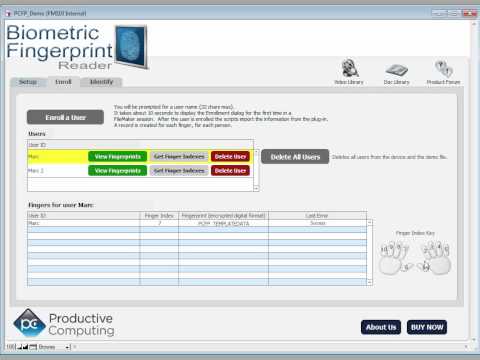Switch to the Identify tab

pyautogui.click(x=101, y=82)
